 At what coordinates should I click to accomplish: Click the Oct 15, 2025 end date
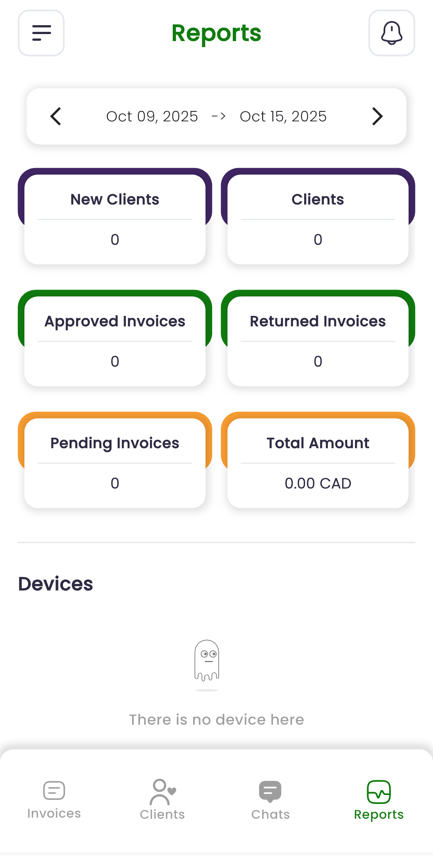[283, 116]
